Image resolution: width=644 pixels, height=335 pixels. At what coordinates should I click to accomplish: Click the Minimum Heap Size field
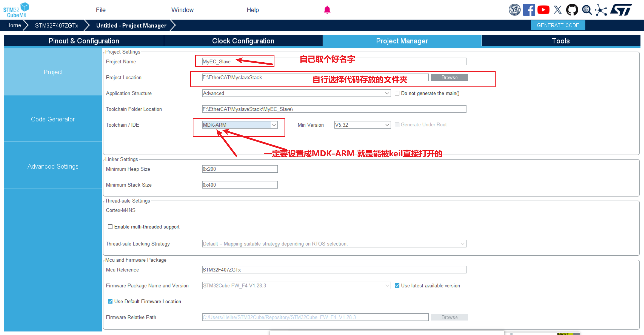[x=240, y=169]
